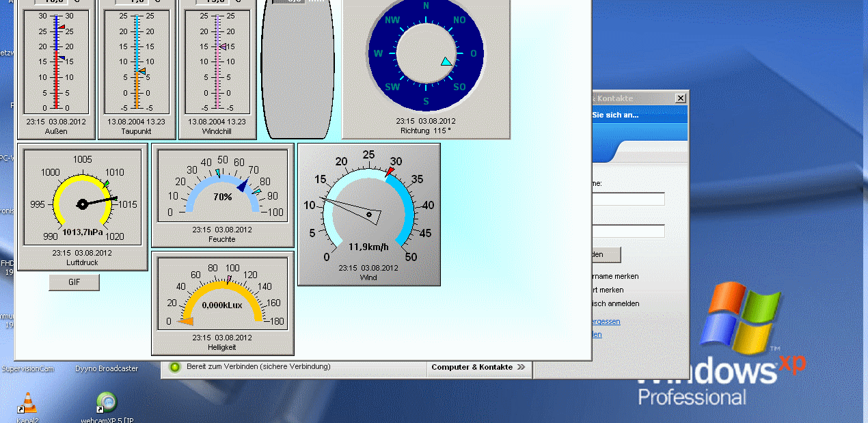This screenshot has width=868, height=423.
Task: Toggle the password 'merken' option label
Action: coord(608,290)
